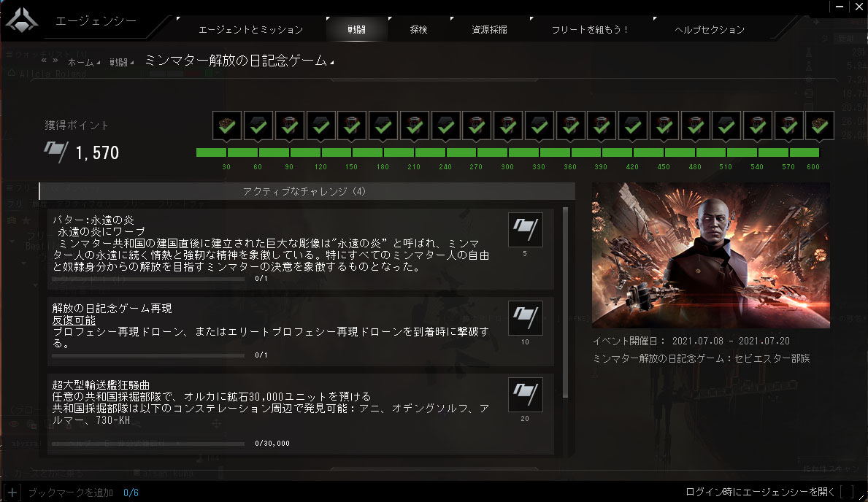Open the エージェントとミッション tab
Viewport: 868px width, 502px height.
251,29
